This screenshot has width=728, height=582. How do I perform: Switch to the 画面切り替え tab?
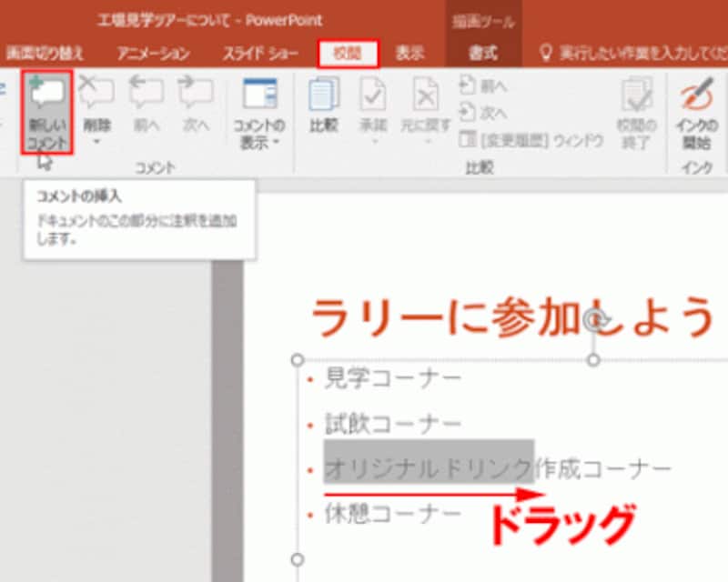coord(45,54)
